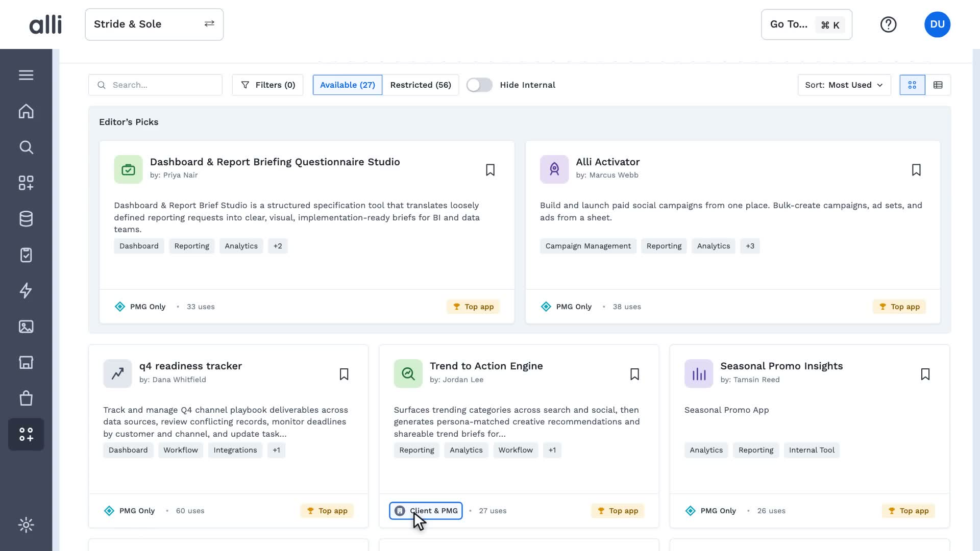
Task: Open the app marketplace sidebar icon
Action: [26, 183]
